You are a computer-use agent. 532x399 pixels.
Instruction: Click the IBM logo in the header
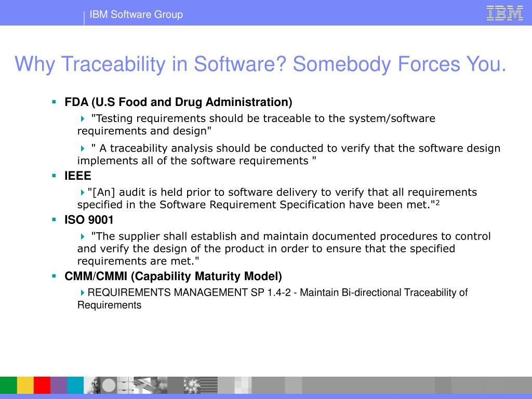tap(504, 13)
